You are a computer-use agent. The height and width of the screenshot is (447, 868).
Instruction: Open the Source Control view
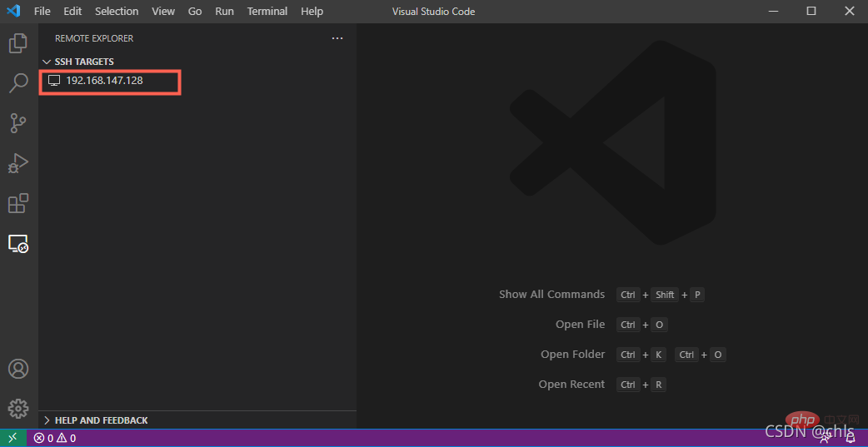18,123
